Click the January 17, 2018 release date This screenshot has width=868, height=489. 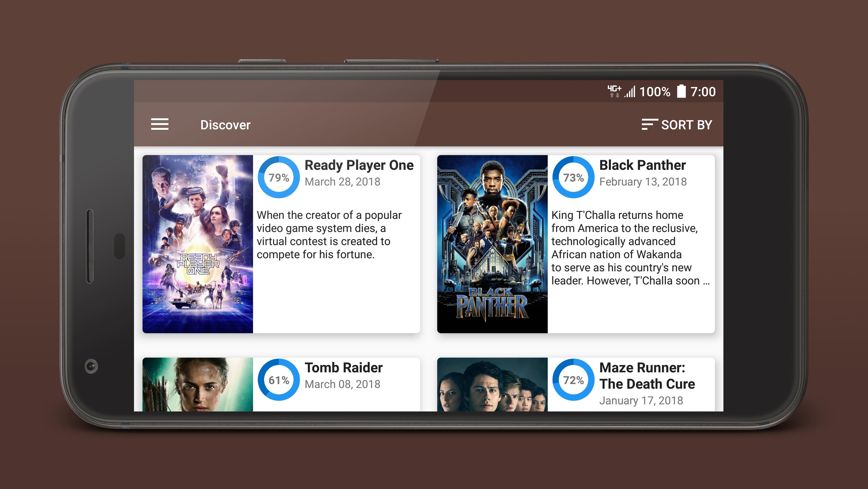point(641,400)
